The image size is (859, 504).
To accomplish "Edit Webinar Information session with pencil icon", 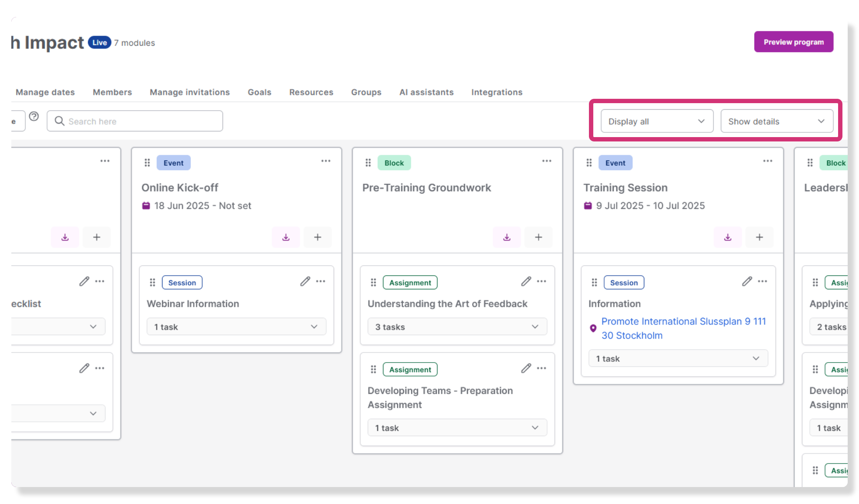I will click(305, 282).
